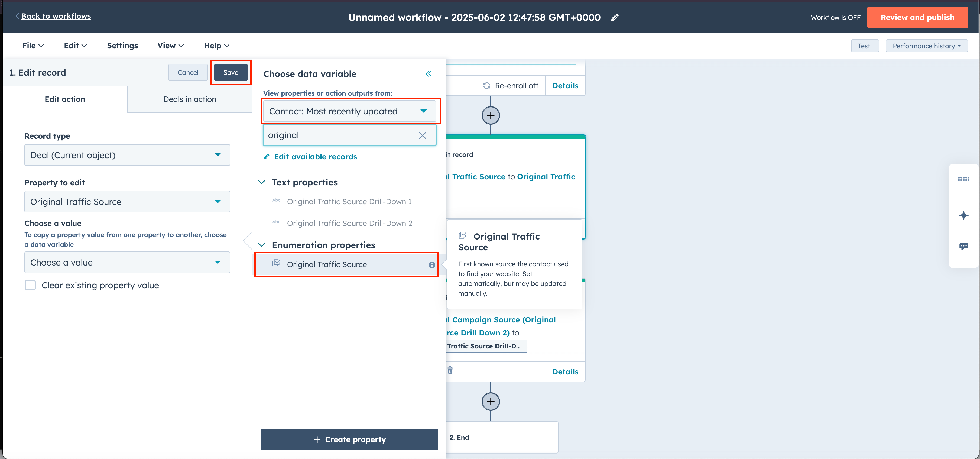This screenshot has width=980, height=459.
Task: Open the grid dots sidebar icon
Action: click(x=963, y=179)
